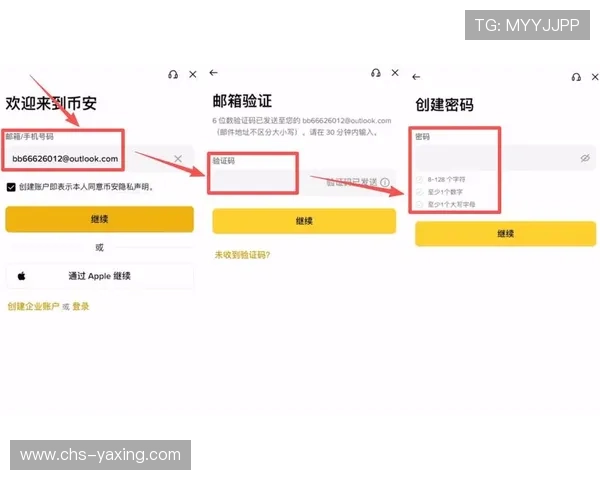600x480 pixels.
Task: Click the info icon beside 验证码已发送
Action: (x=385, y=182)
